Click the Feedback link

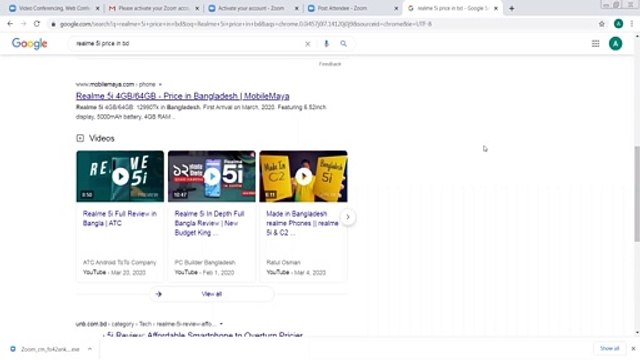[330, 64]
